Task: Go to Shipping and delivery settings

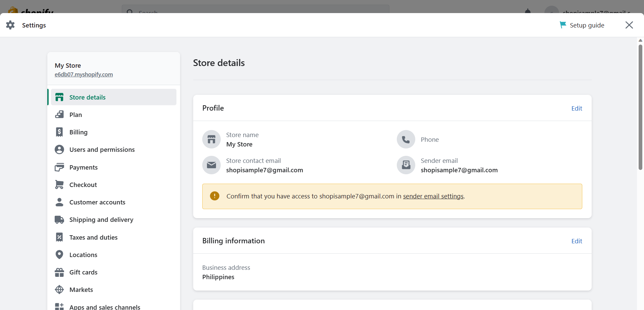Action: click(114, 220)
